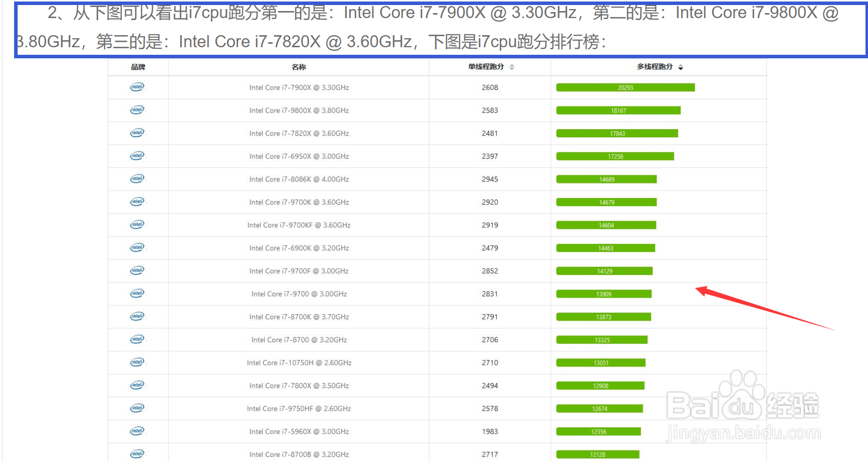Click Intel logo in i7-9750HF row

pyautogui.click(x=137, y=408)
